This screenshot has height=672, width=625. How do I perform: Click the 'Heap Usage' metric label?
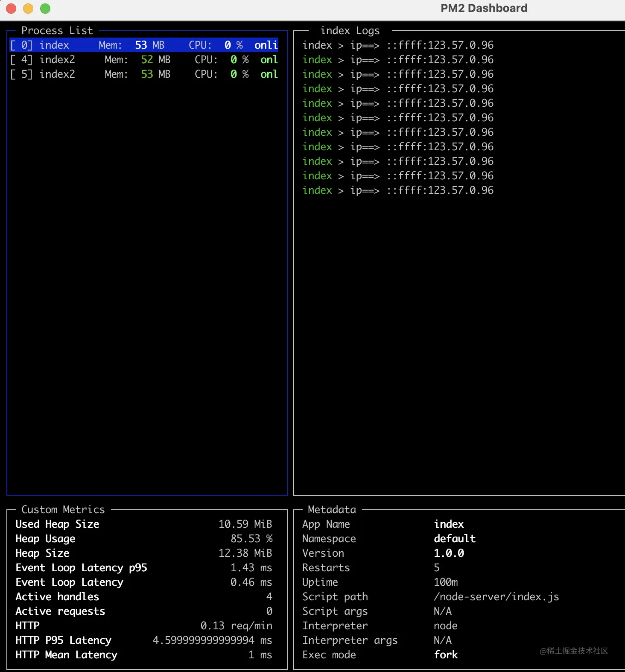(x=45, y=539)
